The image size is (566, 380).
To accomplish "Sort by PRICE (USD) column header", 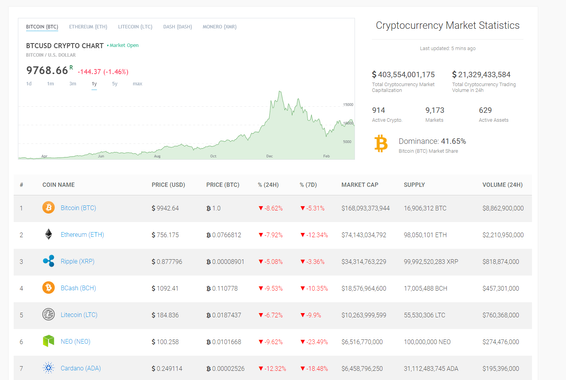I will (168, 185).
